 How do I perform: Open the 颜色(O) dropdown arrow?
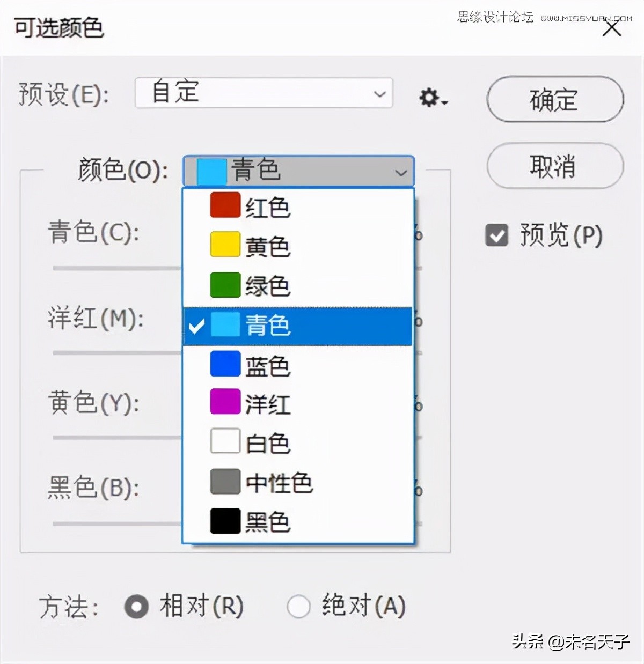pyautogui.click(x=400, y=172)
